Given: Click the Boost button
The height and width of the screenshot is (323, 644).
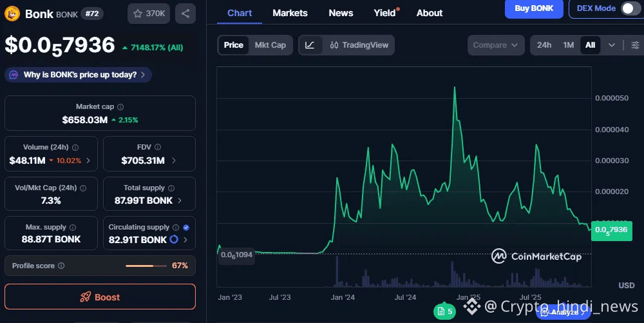Looking at the screenshot, I should pos(100,297).
